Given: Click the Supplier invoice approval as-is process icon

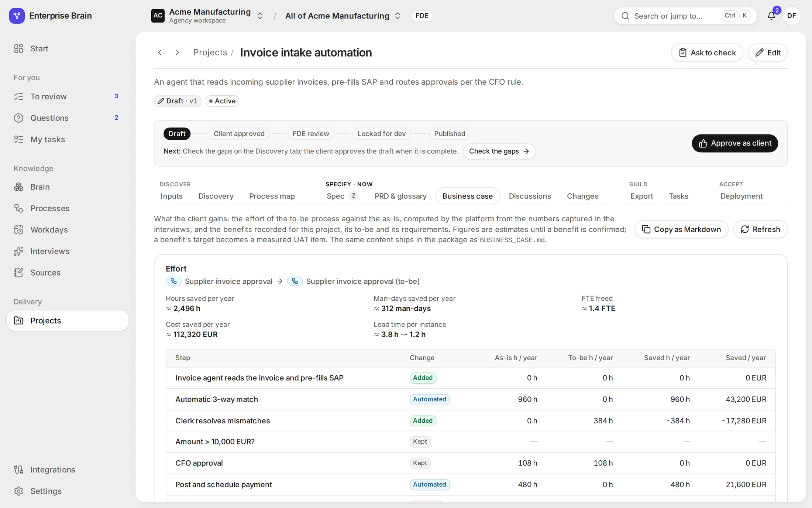Looking at the screenshot, I should (173, 281).
